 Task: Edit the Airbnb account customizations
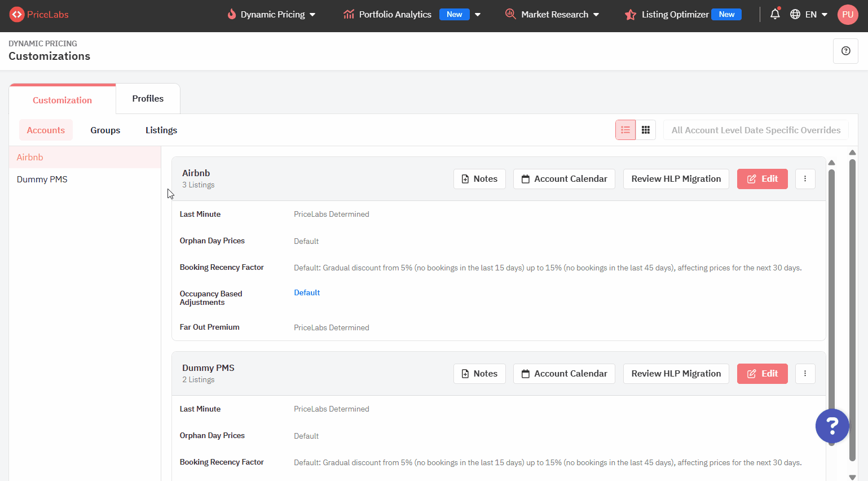763,179
